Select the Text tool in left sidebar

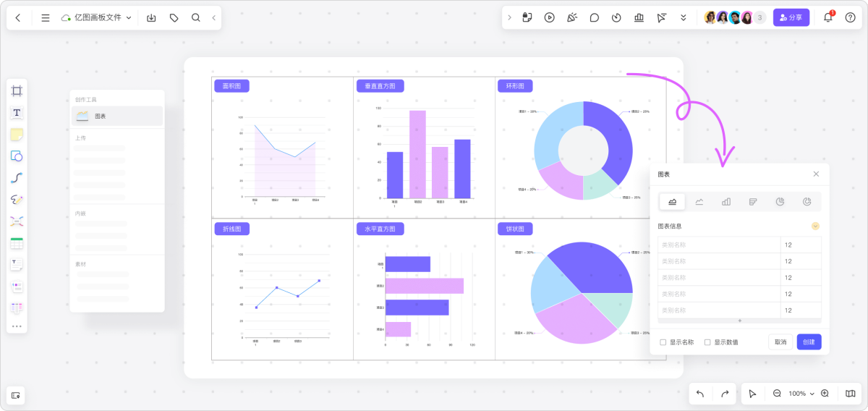(x=17, y=113)
